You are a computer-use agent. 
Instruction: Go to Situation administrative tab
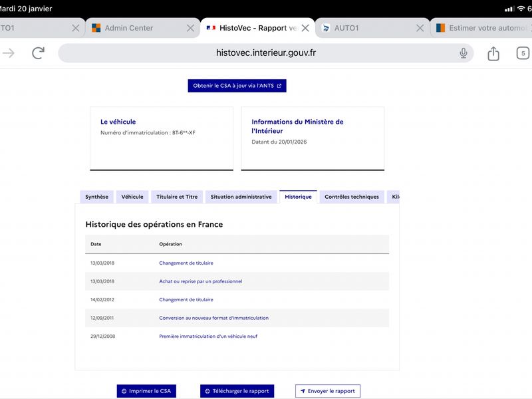point(241,197)
